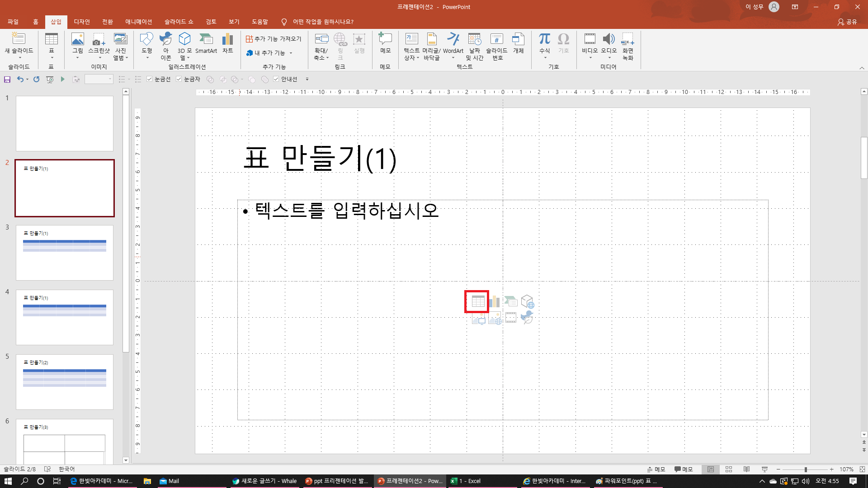Open WordArt text styles

click(x=453, y=45)
